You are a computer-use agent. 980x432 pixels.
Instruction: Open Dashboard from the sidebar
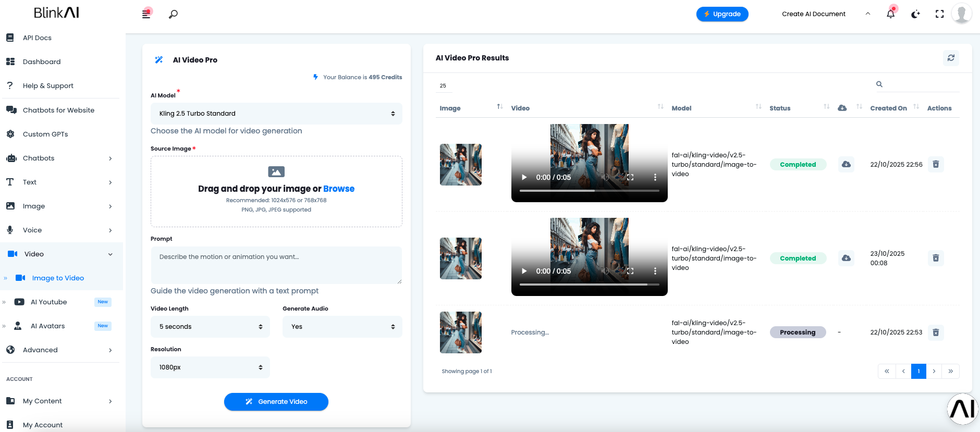pyautogui.click(x=42, y=62)
